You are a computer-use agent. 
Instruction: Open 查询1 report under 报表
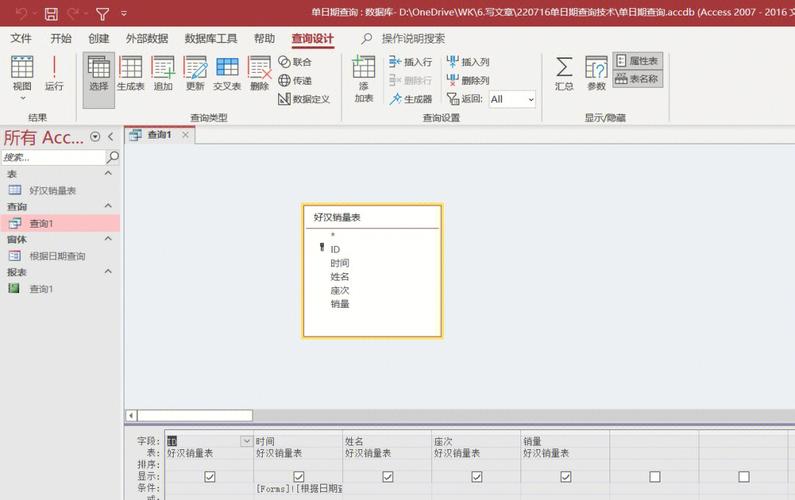41,289
